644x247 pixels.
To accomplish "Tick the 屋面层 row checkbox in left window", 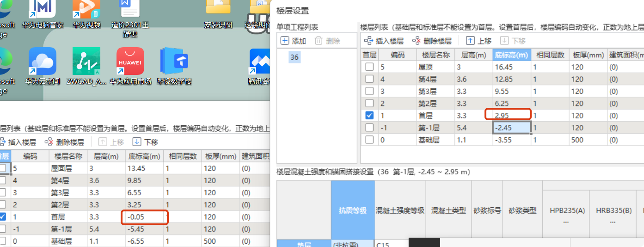I will click(3, 168).
